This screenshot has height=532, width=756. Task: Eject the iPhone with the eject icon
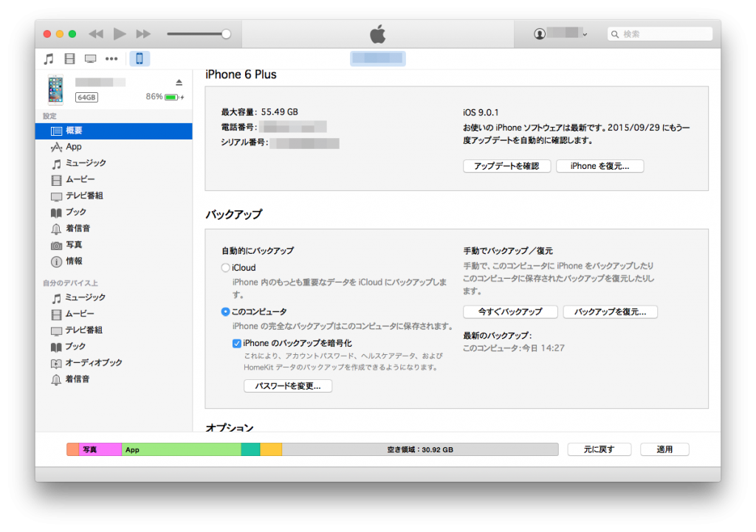point(179,82)
